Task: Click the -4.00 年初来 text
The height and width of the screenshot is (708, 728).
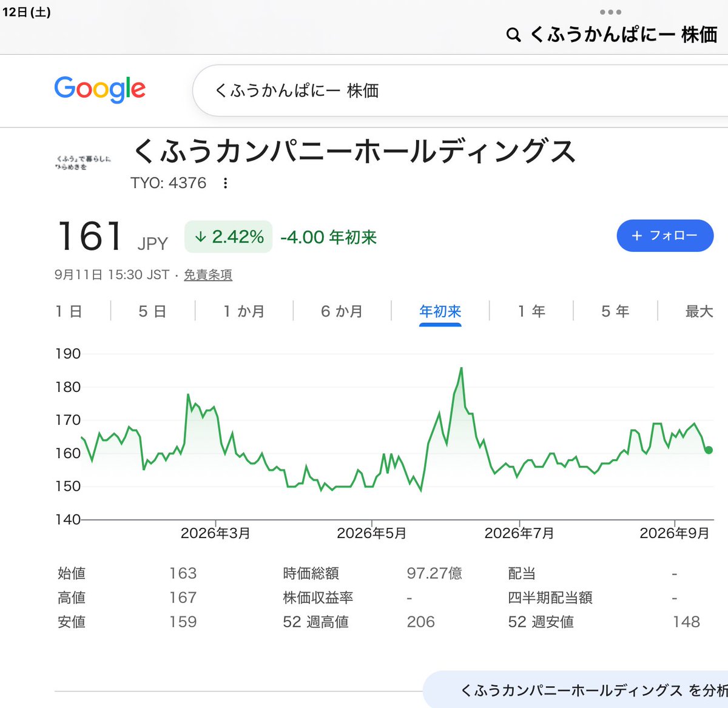Action: pos(328,237)
